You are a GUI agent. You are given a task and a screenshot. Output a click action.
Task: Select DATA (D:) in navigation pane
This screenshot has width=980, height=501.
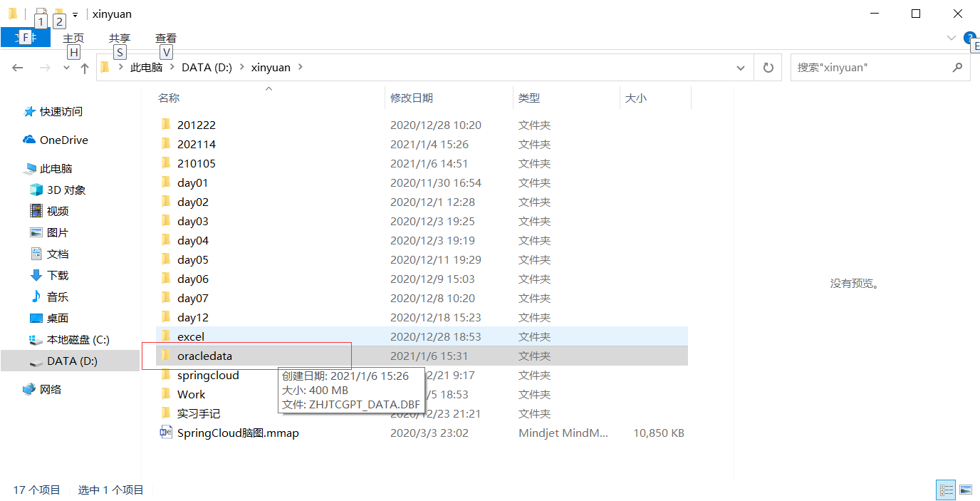coord(72,361)
